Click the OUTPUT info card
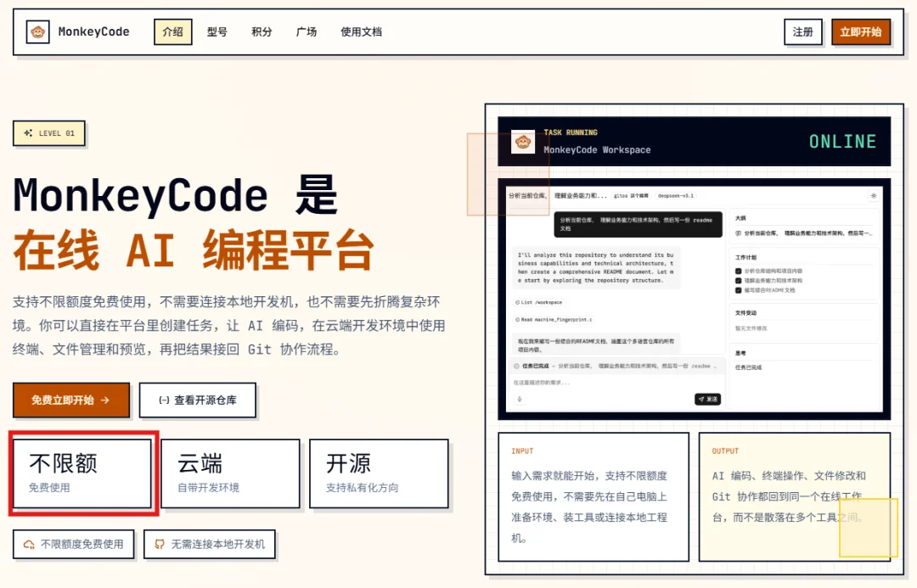Image resolution: width=917 pixels, height=588 pixels. tap(795, 497)
